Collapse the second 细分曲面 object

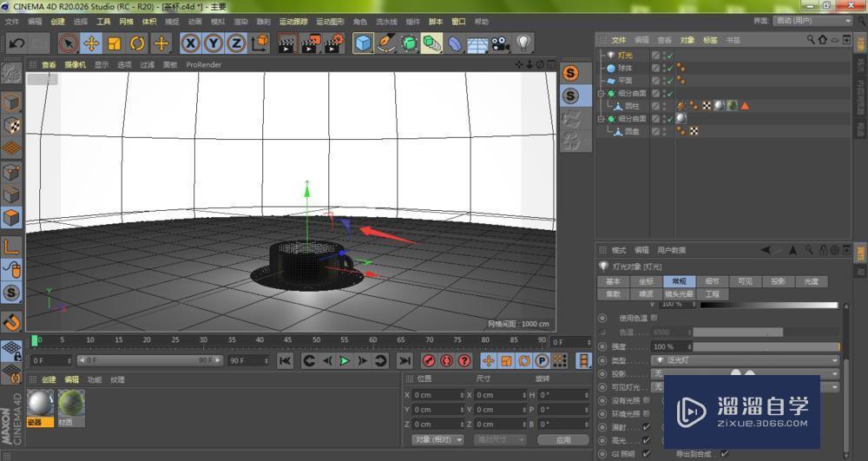pos(601,119)
